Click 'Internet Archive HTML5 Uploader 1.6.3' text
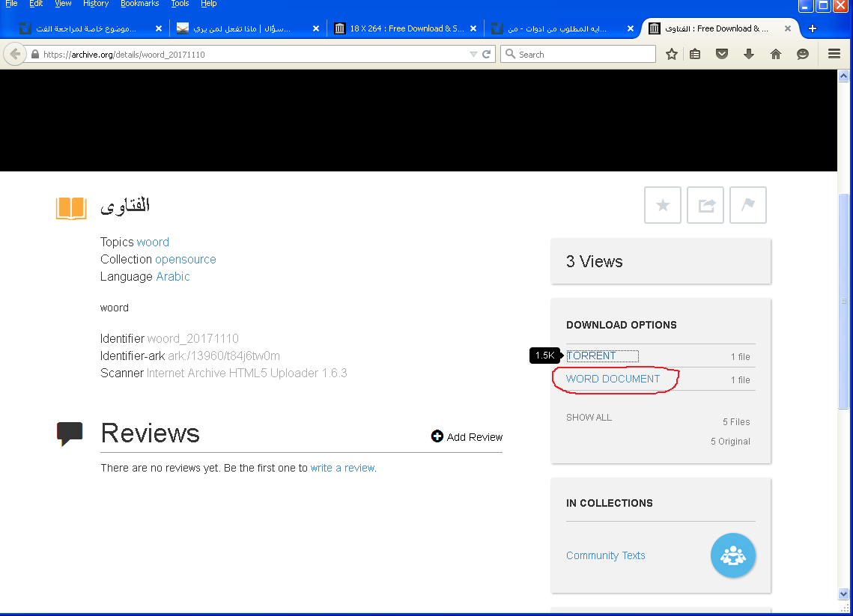The height and width of the screenshot is (616, 853). point(247,373)
